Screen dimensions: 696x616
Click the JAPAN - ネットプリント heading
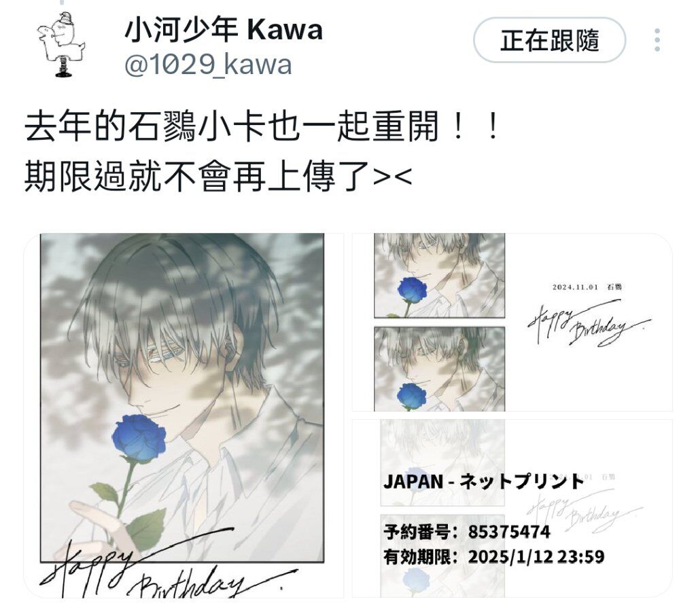[484, 481]
